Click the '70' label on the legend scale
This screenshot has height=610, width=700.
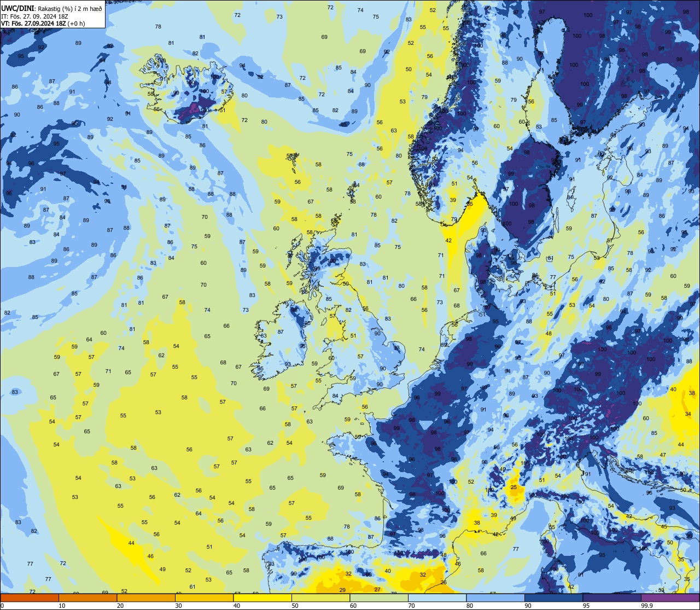tap(412, 606)
